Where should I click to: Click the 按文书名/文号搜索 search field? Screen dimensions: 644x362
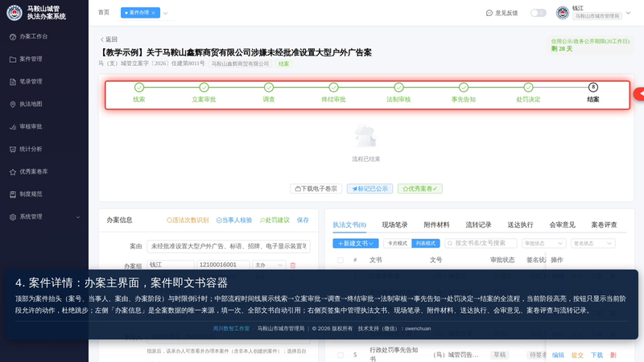coord(481,244)
